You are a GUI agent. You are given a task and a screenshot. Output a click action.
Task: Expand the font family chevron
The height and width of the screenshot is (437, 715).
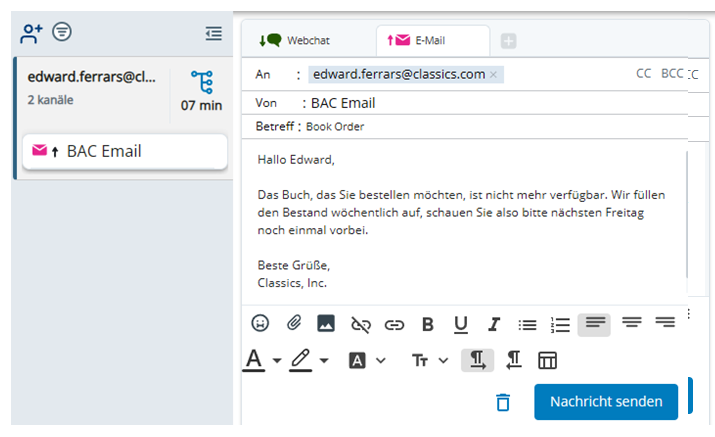[x=381, y=361]
